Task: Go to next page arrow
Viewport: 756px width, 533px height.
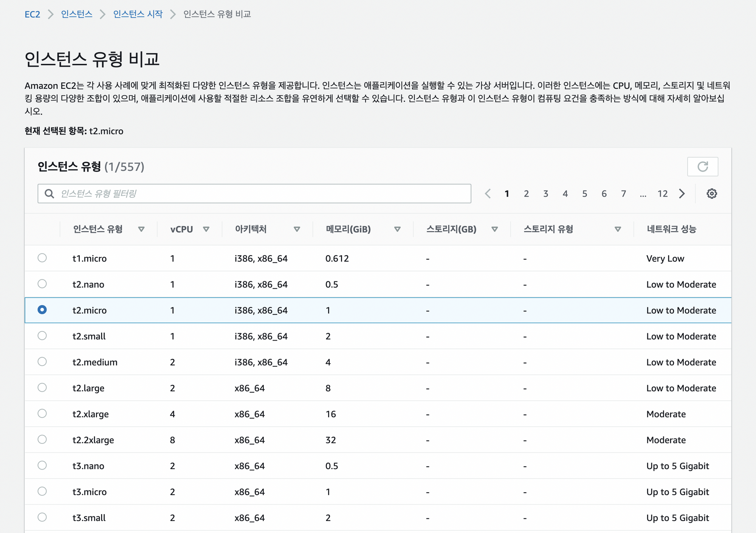Action: (682, 194)
